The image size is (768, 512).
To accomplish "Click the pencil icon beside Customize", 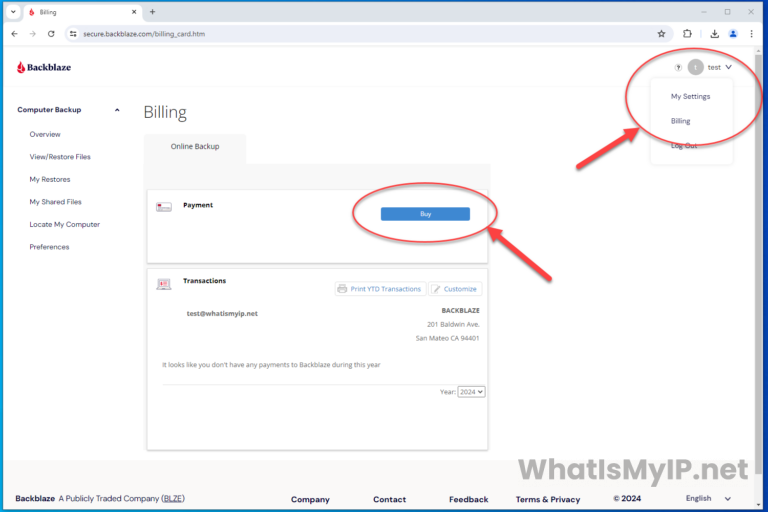I will click(x=436, y=289).
